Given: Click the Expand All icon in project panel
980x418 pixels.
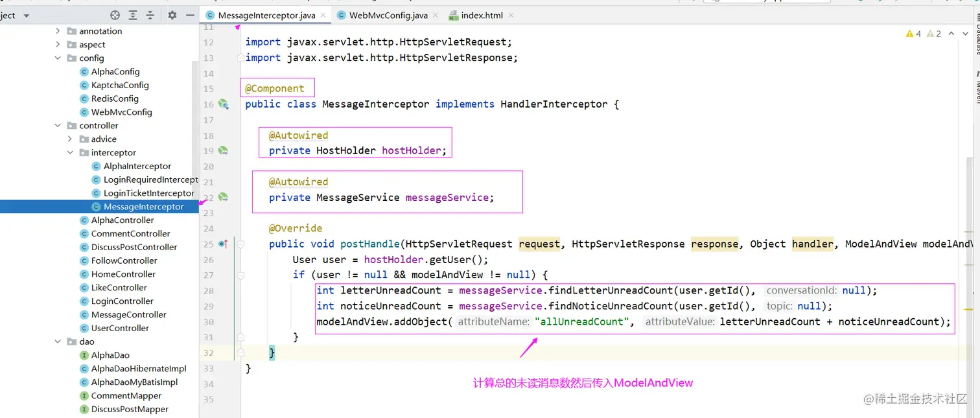Looking at the screenshot, I should pyautogui.click(x=133, y=15).
